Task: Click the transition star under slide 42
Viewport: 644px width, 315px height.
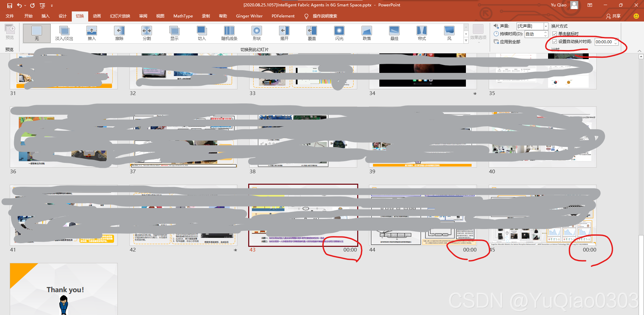Action: [x=235, y=250]
